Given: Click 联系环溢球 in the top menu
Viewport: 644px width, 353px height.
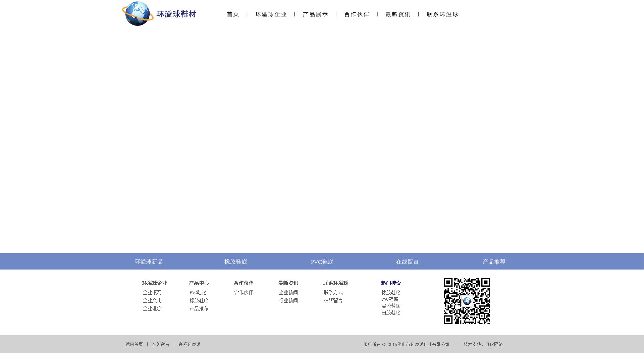Looking at the screenshot, I should click(442, 14).
